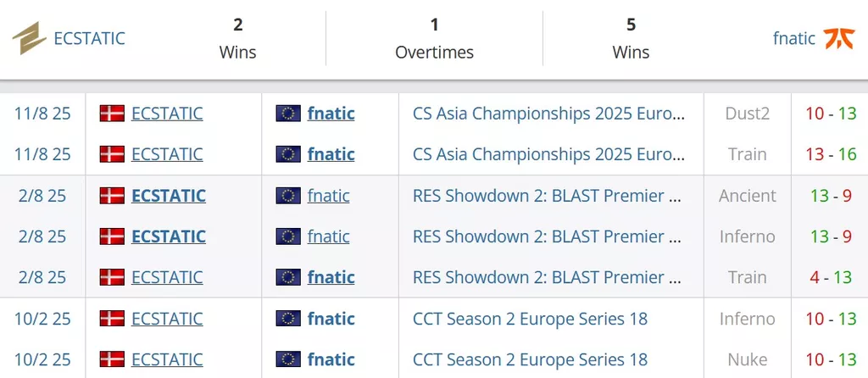Select bold ECSTATIC link in Inferno 13 - 9 row
The width and height of the screenshot is (868, 378).
coord(169,236)
